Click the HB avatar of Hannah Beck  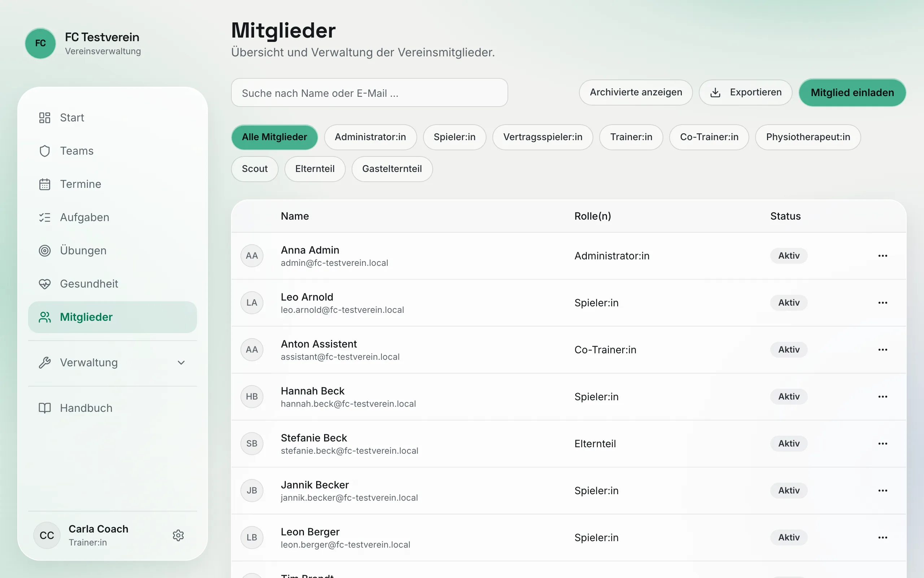click(x=252, y=397)
